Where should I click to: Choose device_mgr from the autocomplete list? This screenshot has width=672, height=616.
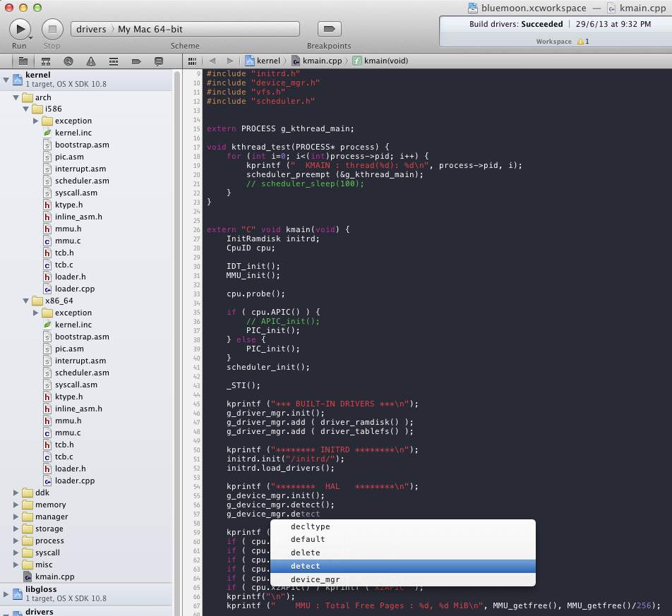coord(403,579)
